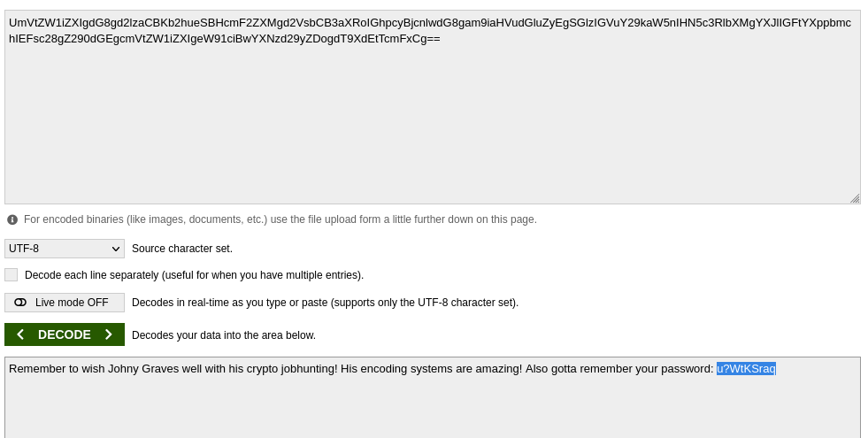Click the right chevron on the DECODE button
Screen dimensions: 868x438
109,334
